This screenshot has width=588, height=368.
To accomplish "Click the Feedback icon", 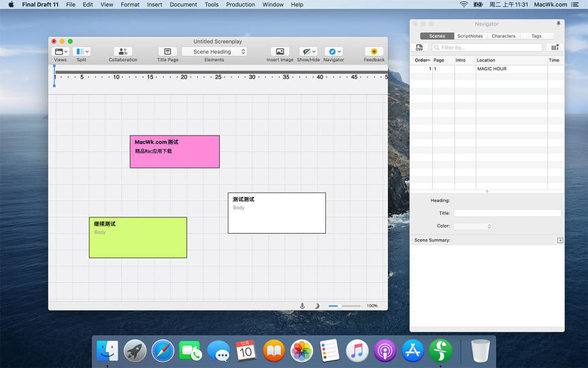I will [374, 51].
